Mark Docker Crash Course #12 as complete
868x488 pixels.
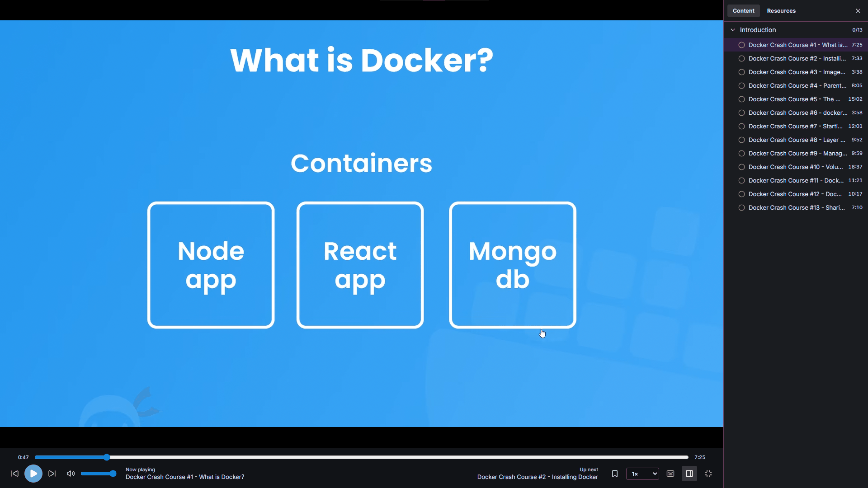[x=741, y=194]
